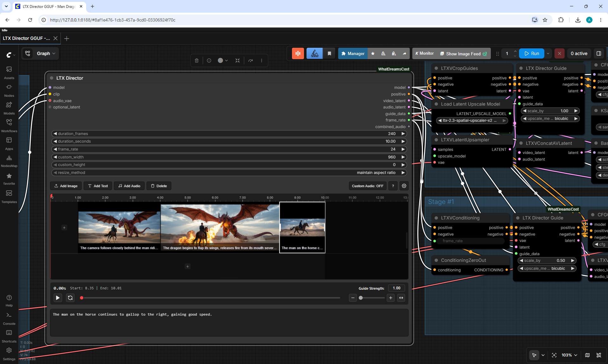608x364 pixels.
Task: Click the Add Audio button
Action: pos(129,186)
